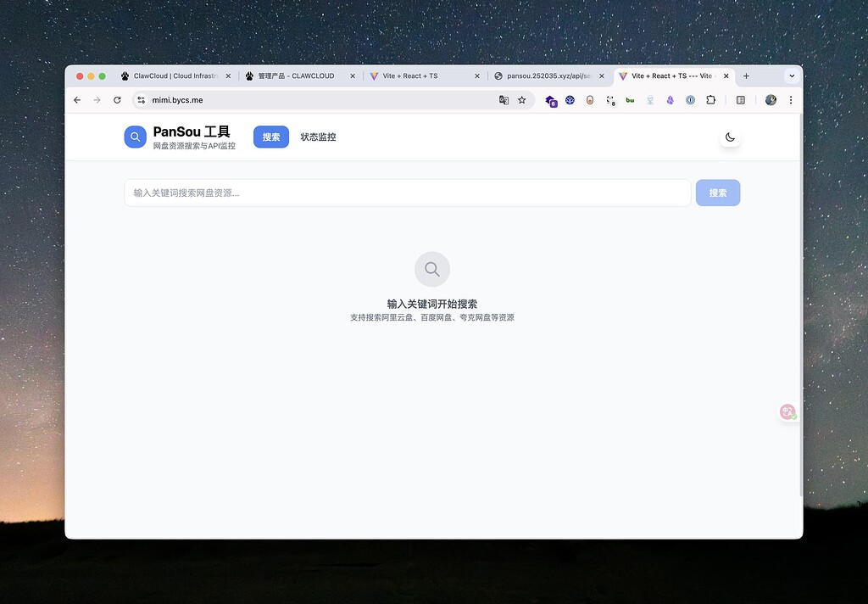Bookmark this page with the star icon
868x604 pixels.
coord(521,100)
